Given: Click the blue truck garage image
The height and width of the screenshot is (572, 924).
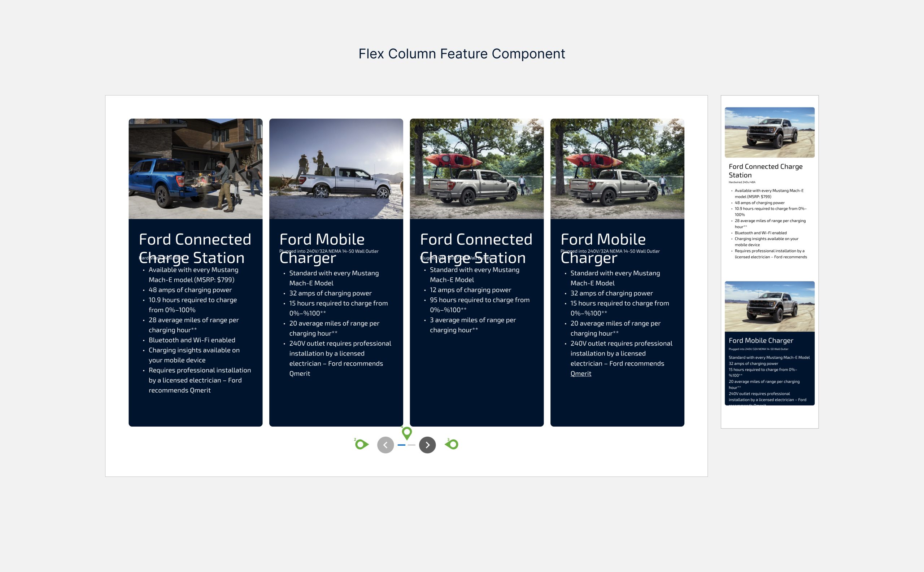Looking at the screenshot, I should coord(195,169).
